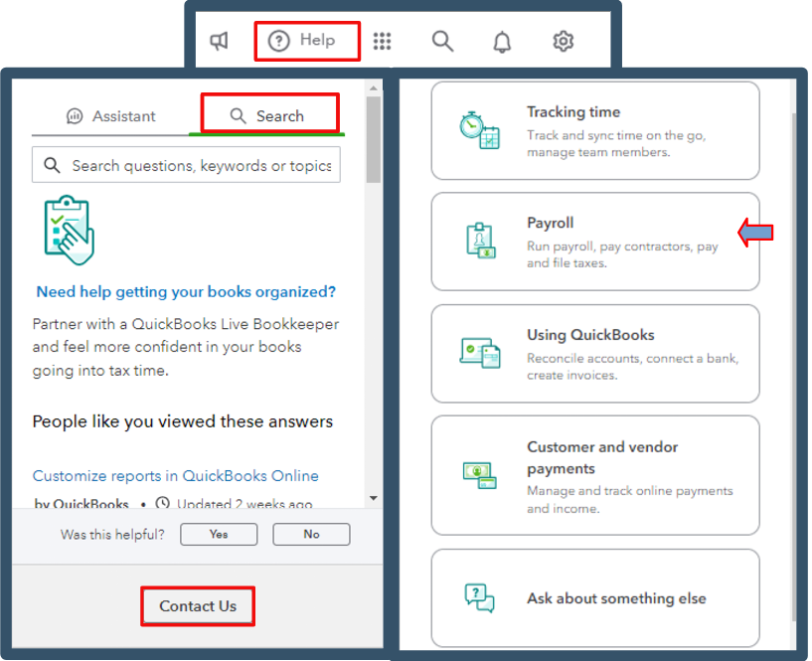
Task: Open notifications bell icon
Action: pyautogui.click(x=502, y=42)
